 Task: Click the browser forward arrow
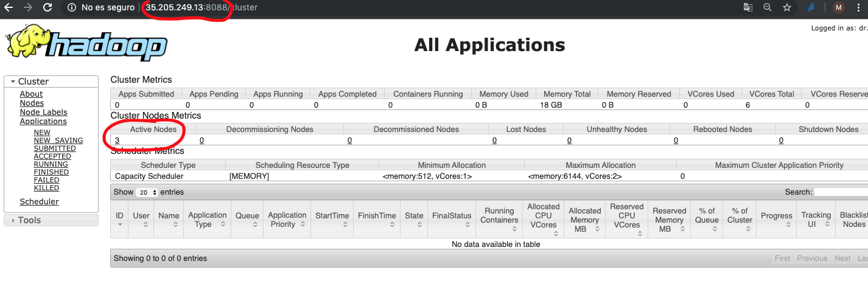pyautogui.click(x=27, y=8)
